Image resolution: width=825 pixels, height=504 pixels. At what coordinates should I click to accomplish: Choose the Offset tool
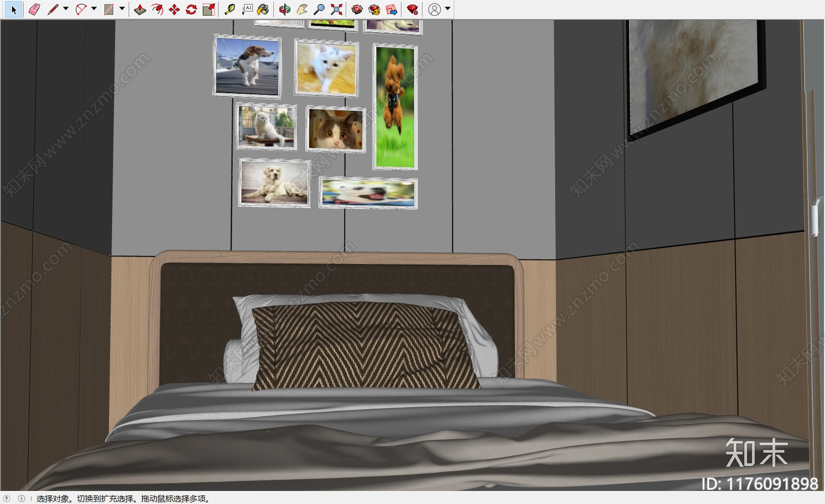[157, 9]
